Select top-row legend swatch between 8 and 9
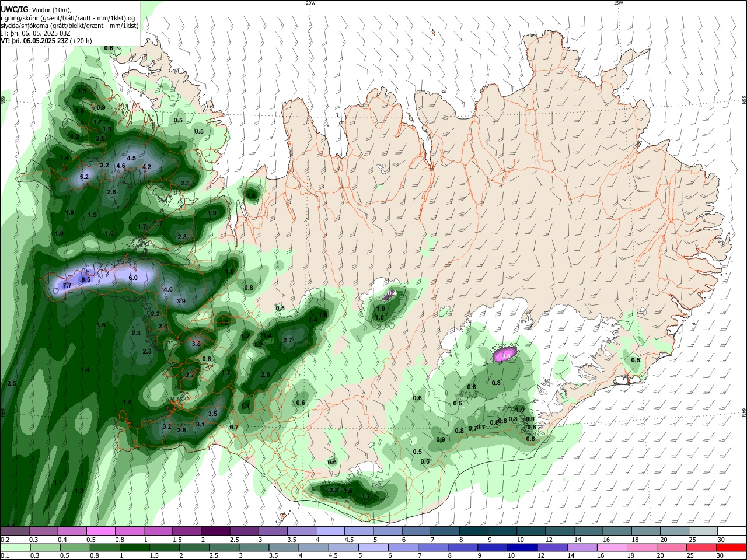Image resolution: width=747 pixels, height=560 pixels. pos(473,531)
